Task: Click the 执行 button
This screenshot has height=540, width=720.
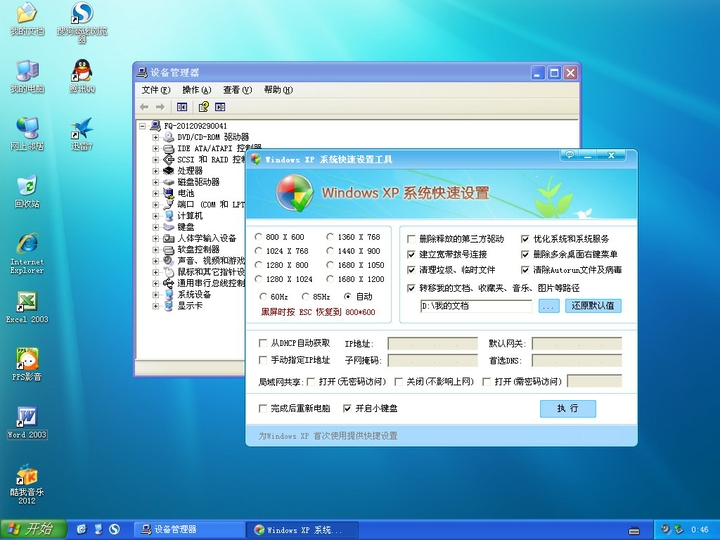Action: point(568,409)
